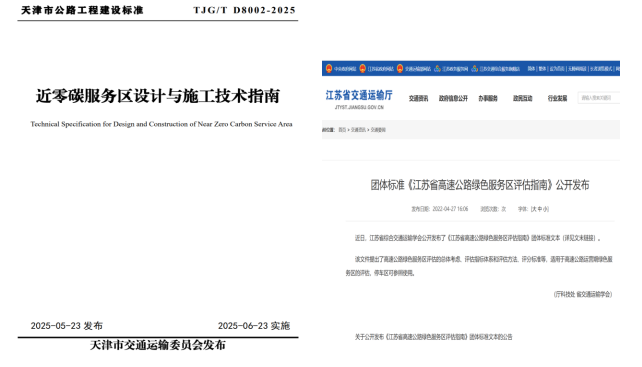Click the national emblem icon beside 中央政府网站

pyautogui.click(x=329, y=69)
